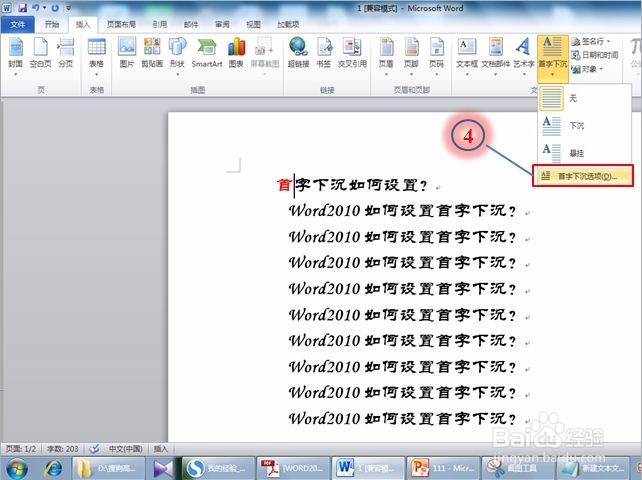The height and width of the screenshot is (480, 642).
Task: Insert a bookmark (书签)
Action: [324, 52]
